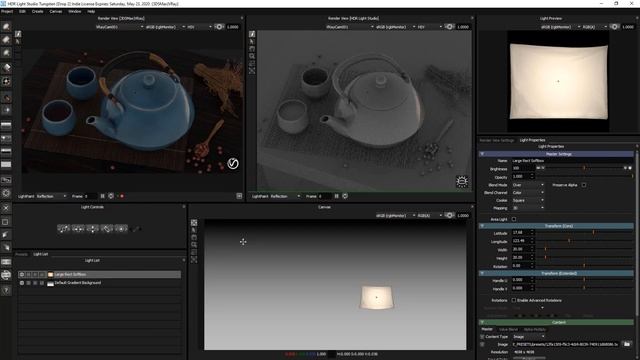Click the sun render-status icon in HDR view
The image size is (640, 360).
point(462,181)
